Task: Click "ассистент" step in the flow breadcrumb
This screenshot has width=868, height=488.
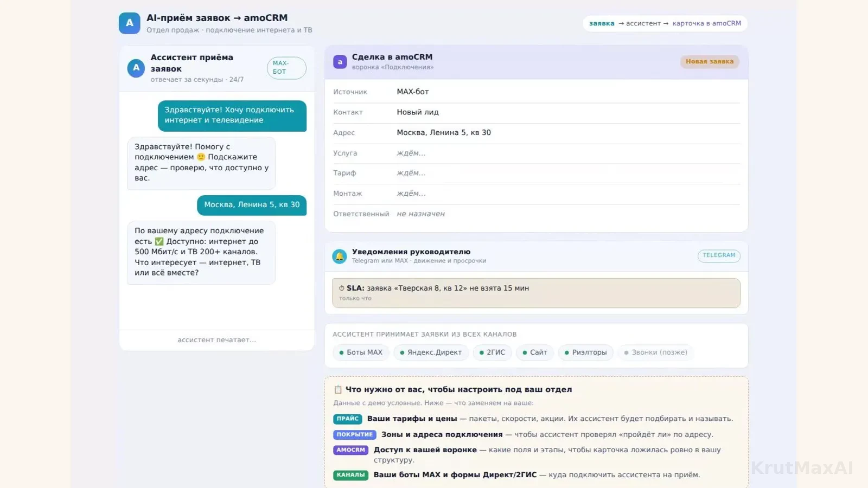Action: click(643, 23)
